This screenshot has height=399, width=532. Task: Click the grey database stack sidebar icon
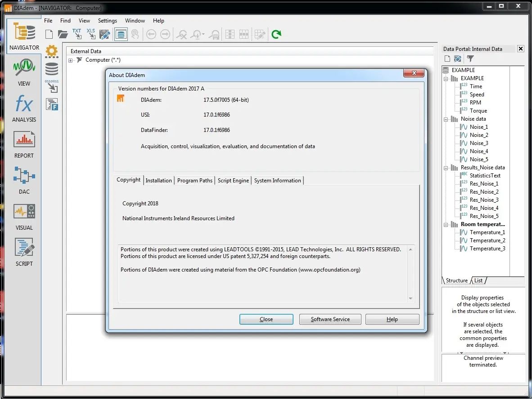pos(52,69)
